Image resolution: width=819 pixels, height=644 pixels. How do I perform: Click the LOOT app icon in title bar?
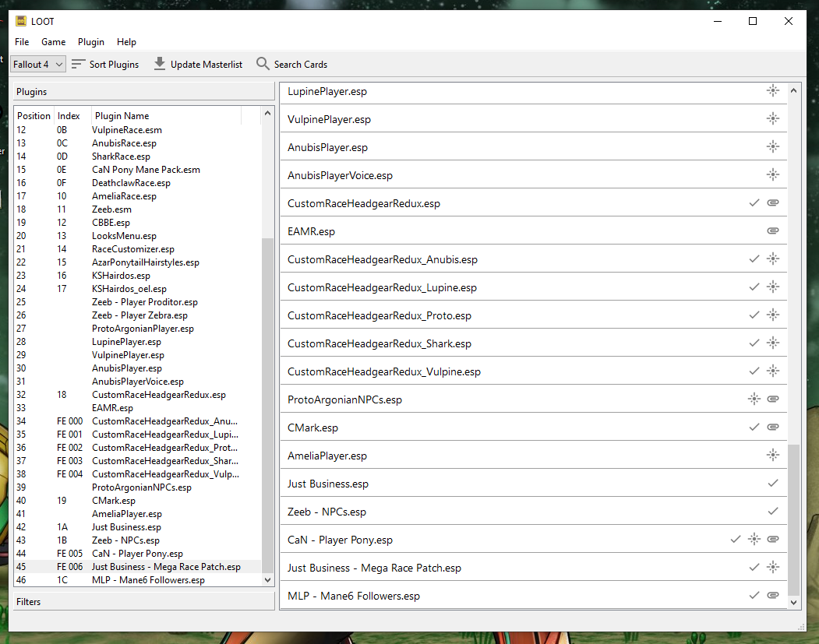click(21, 21)
